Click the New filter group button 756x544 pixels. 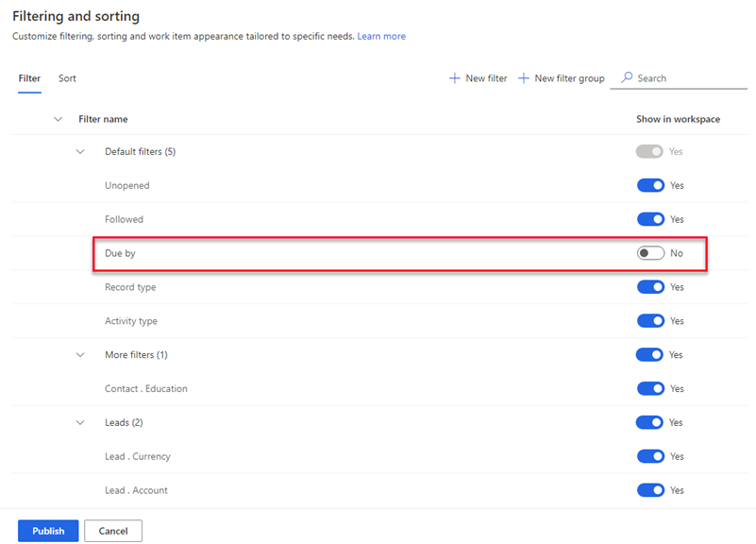pyautogui.click(x=562, y=78)
